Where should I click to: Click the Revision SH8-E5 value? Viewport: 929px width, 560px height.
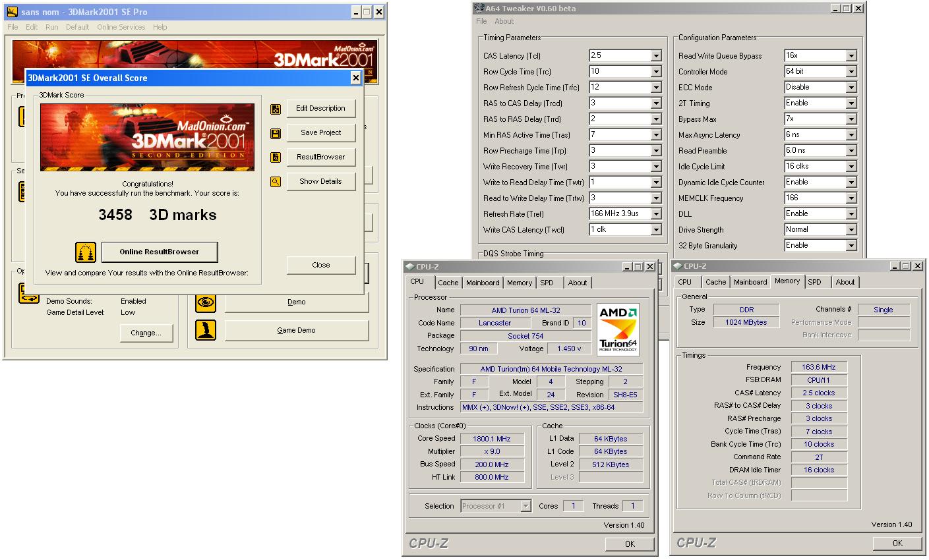click(626, 395)
